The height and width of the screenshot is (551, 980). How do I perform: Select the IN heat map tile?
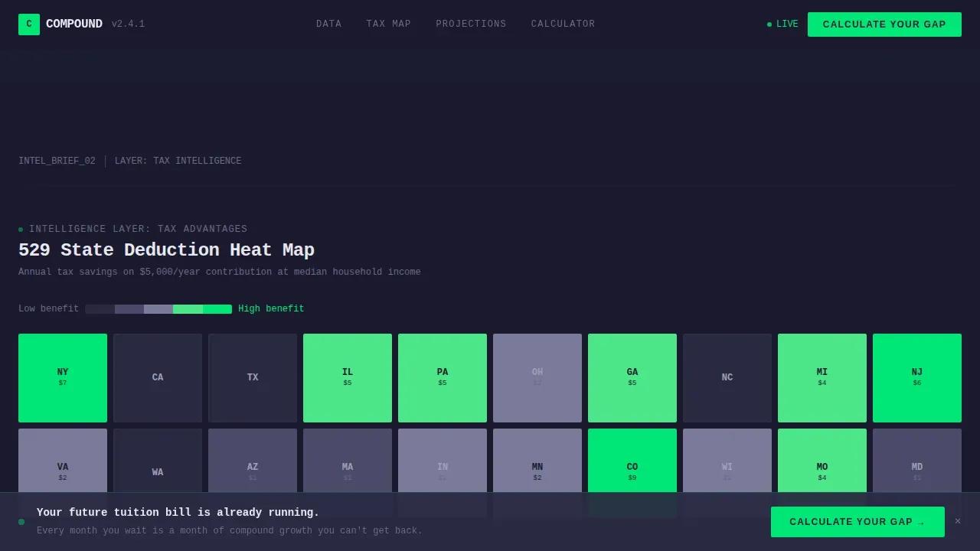pos(443,461)
